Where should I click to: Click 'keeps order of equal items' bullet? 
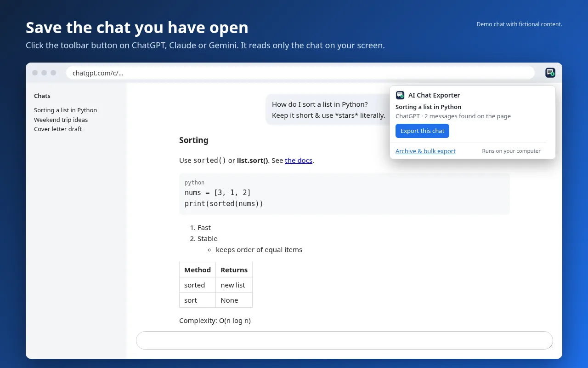tap(259, 250)
